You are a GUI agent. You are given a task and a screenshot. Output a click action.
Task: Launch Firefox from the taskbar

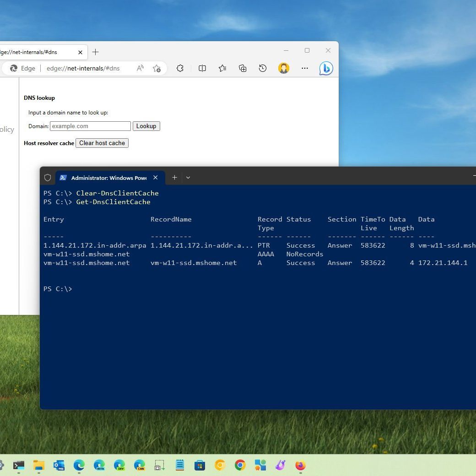point(300,465)
